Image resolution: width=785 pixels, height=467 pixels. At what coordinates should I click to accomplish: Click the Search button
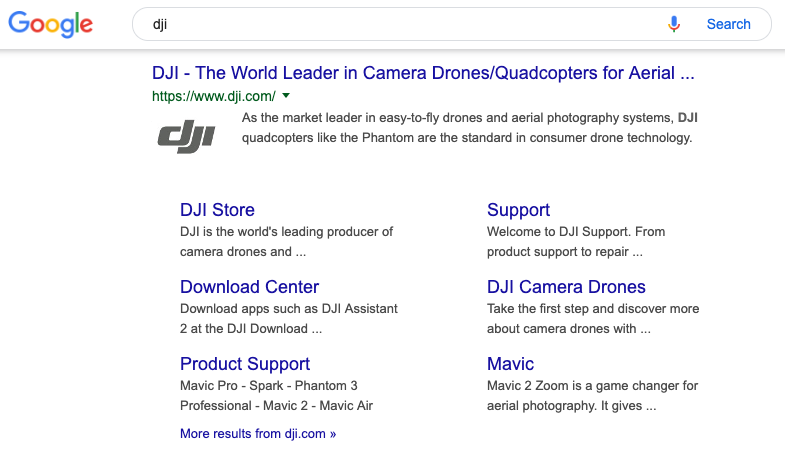tap(728, 24)
